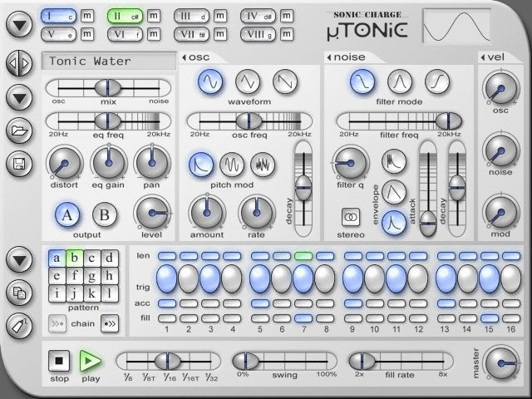Select drum channel VII
Image resolution: width=532 pixels, height=399 pixels.
pyautogui.click(x=191, y=34)
